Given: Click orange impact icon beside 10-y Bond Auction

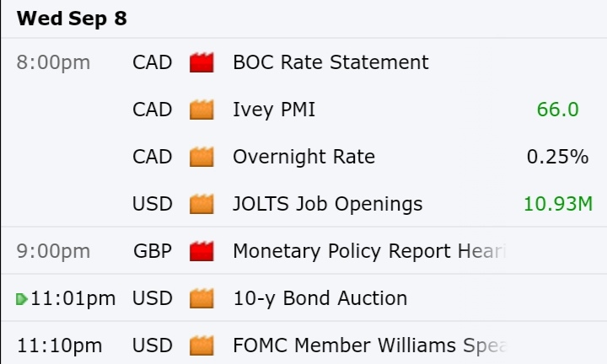Looking at the screenshot, I should pos(201,298).
